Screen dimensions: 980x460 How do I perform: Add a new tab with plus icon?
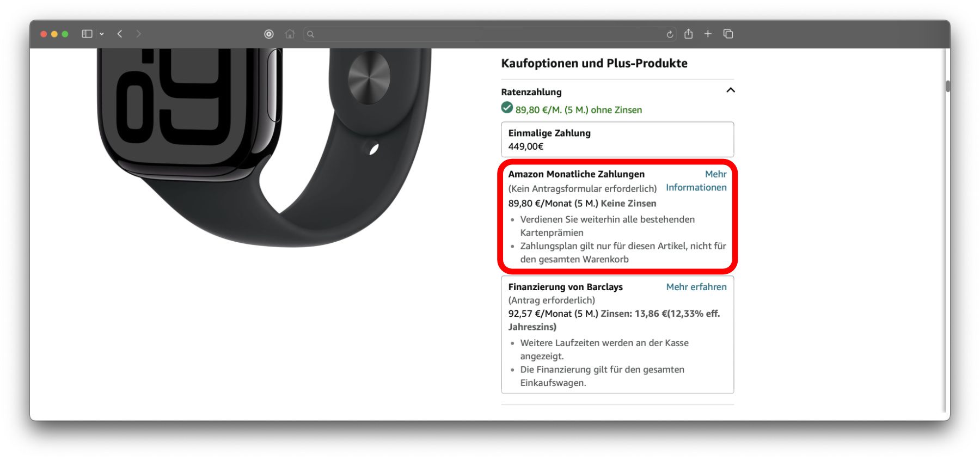point(708,34)
